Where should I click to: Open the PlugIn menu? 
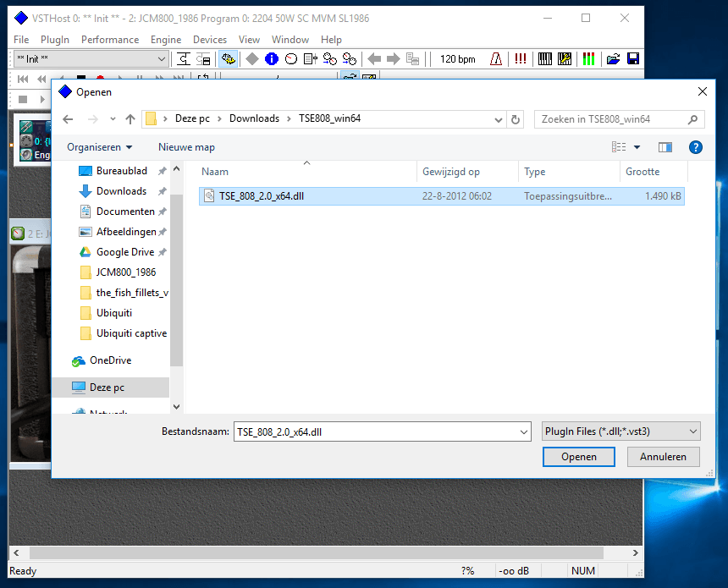click(55, 40)
